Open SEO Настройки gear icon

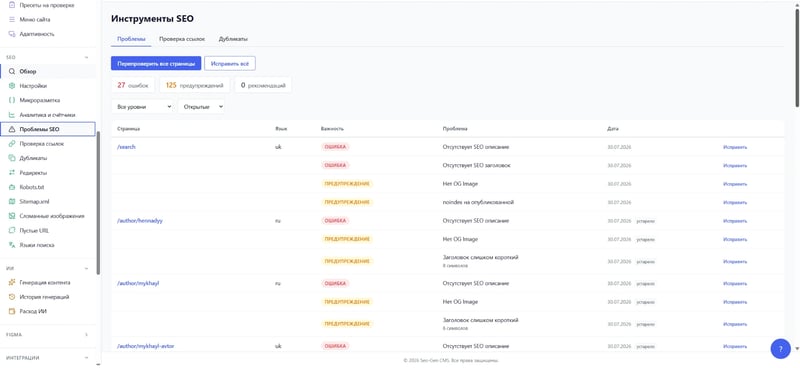pyautogui.click(x=12, y=86)
